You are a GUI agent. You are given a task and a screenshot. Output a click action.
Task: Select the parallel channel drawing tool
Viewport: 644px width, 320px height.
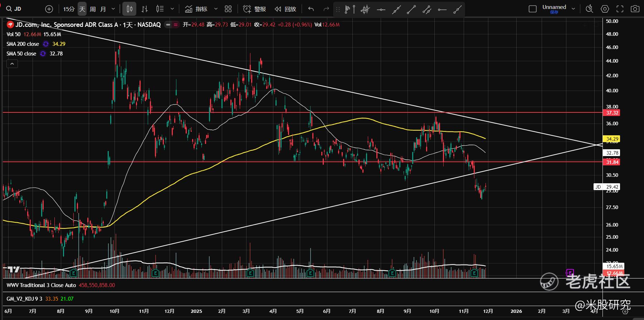click(426, 10)
